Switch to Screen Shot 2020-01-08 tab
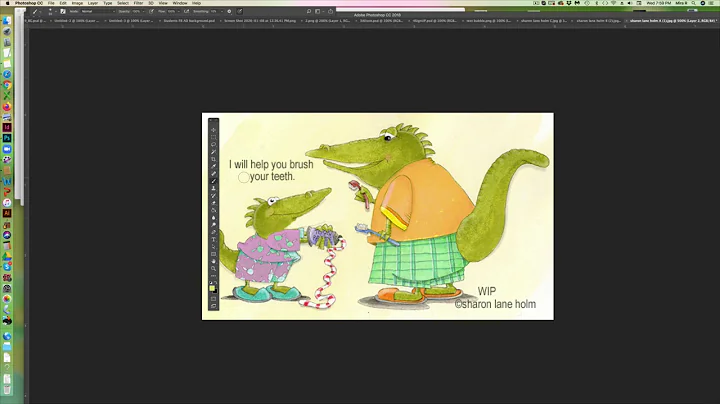 260,21
